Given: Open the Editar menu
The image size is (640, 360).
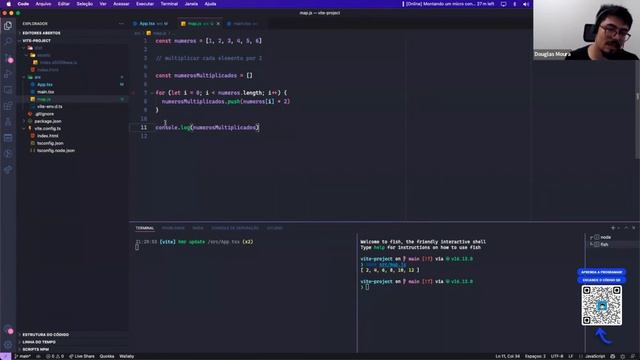Looking at the screenshot, I should pyautogui.click(x=64, y=4).
